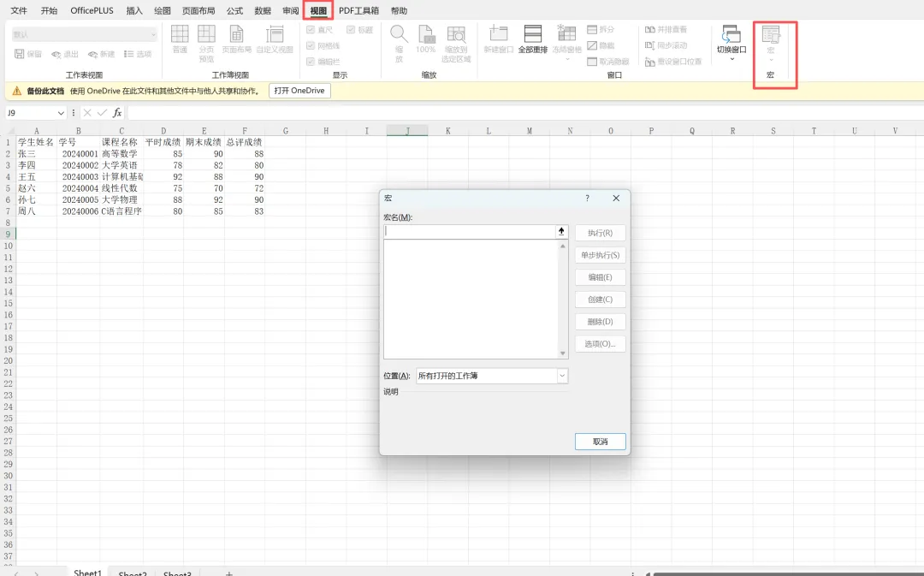Click the 退出 (Exit) sheet view icon
The width and height of the screenshot is (924, 576).
(x=56, y=54)
